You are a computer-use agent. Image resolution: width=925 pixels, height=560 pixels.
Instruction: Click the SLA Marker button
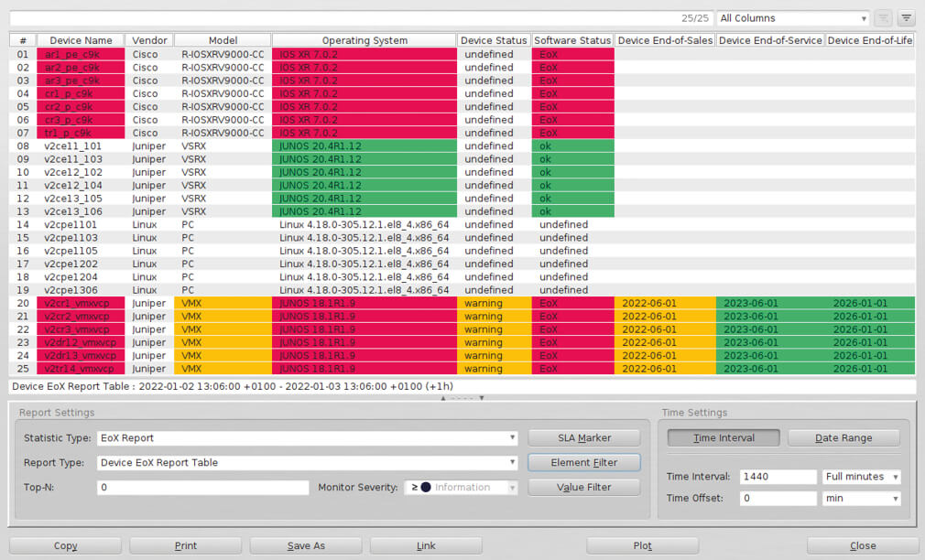click(x=584, y=438)
